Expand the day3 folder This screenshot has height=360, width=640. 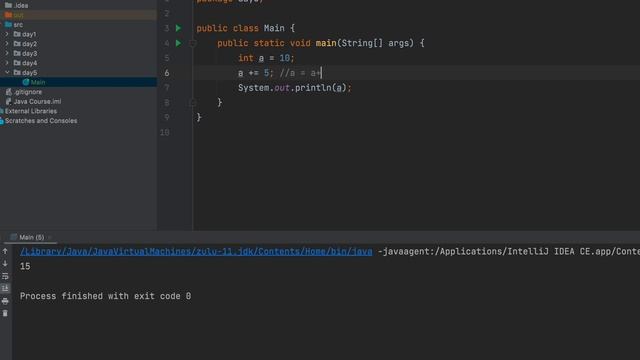pos(7,53)
